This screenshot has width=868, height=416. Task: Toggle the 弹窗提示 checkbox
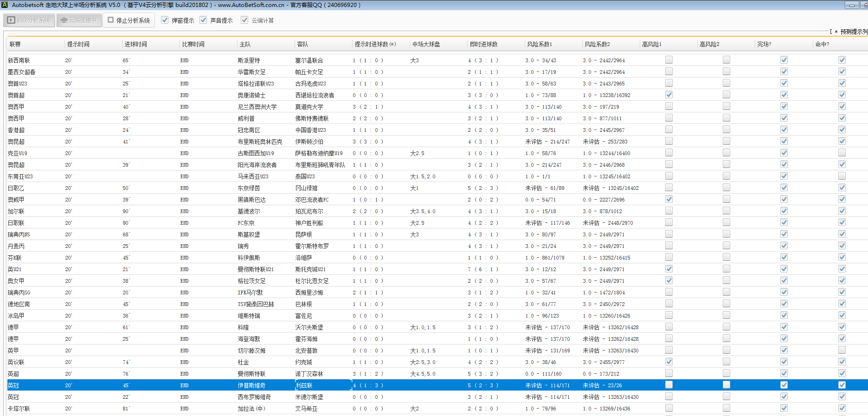[165, 20]
